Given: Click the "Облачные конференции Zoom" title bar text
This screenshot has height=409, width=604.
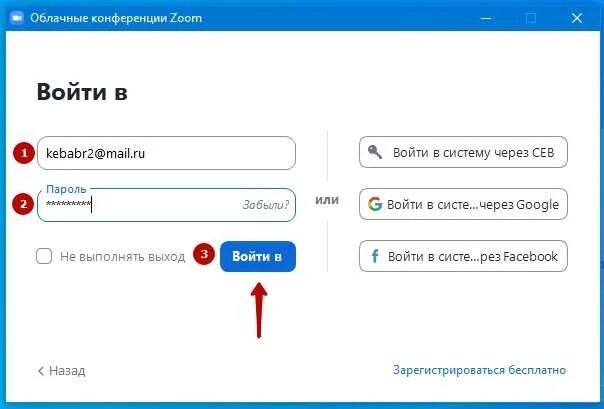Looking at the screenshot, I should (116, 18).
